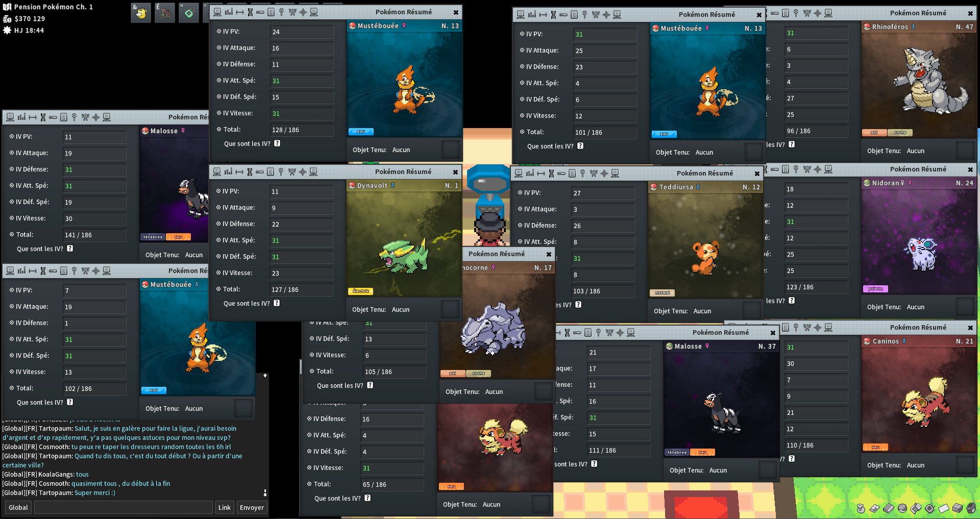The width and height of the screenshot is (980, 519).
Task: Switch to the ribbon tab in Caninos N. 21 résumé
Action: (806, 327)
